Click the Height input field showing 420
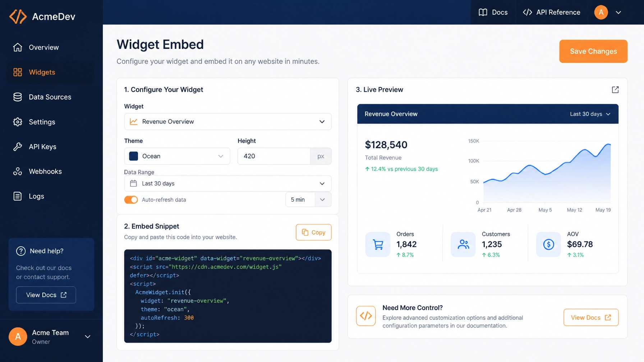Image resolution: width=644 pixels, height=362 pixels. pos(274,156)
